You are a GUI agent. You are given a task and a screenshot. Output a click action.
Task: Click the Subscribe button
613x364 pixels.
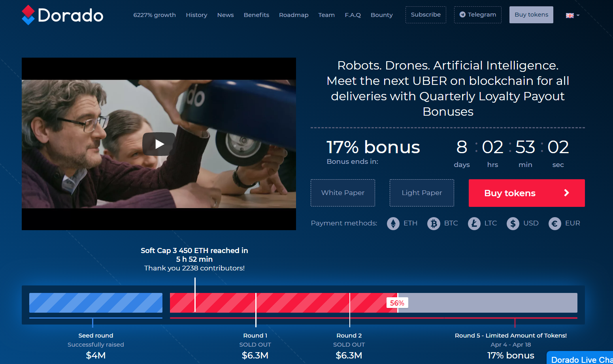[x=426, y=15]
